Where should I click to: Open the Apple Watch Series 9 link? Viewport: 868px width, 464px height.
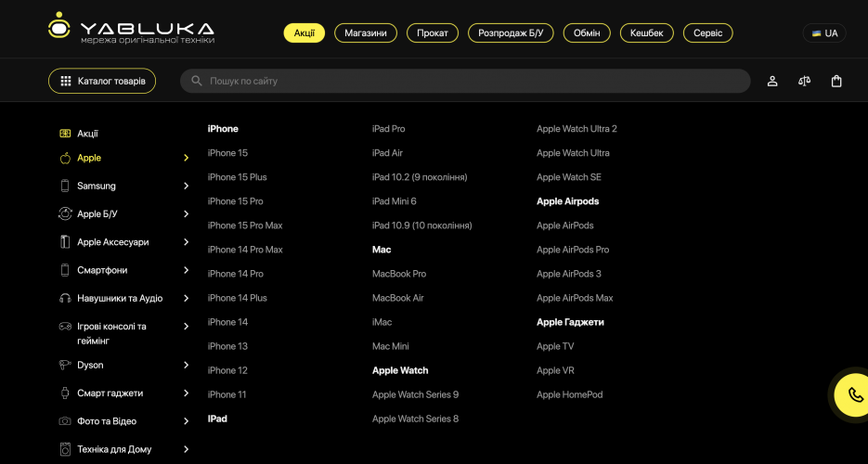point(415,395)
